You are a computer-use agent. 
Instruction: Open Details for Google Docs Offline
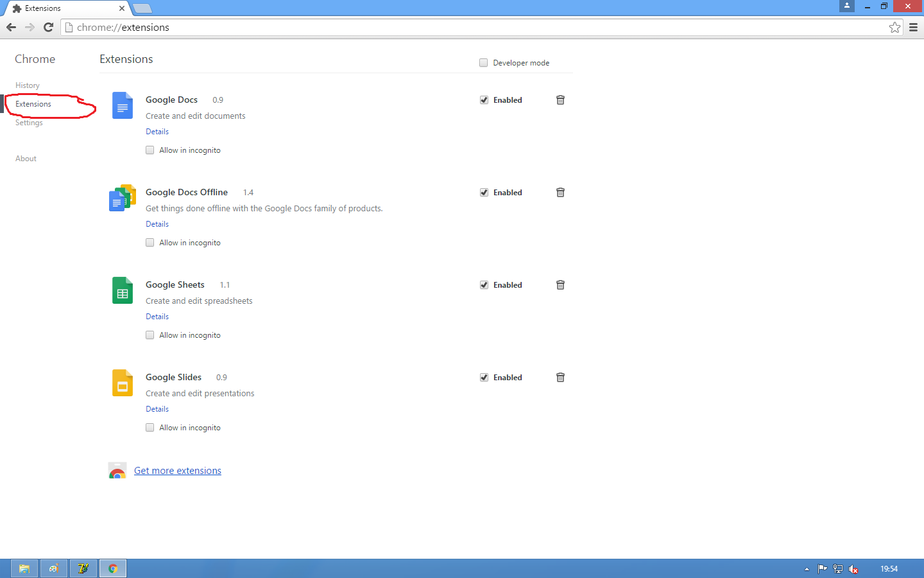point(157,224)
